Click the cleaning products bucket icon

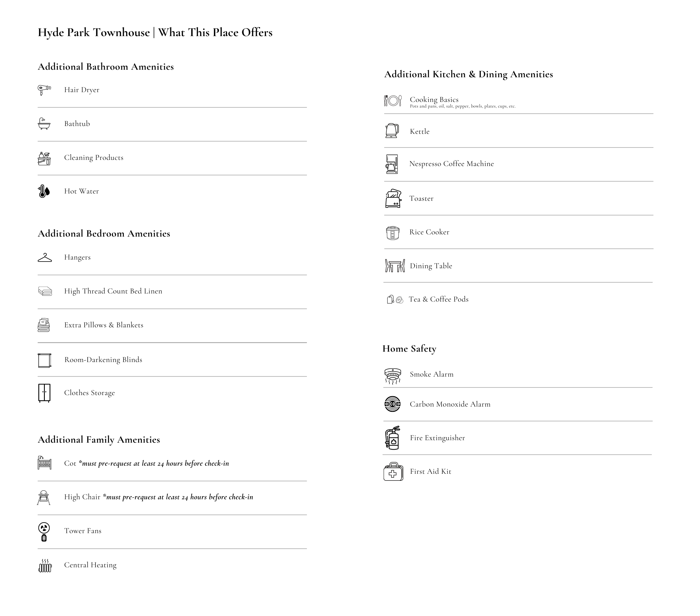click(44, 158)
